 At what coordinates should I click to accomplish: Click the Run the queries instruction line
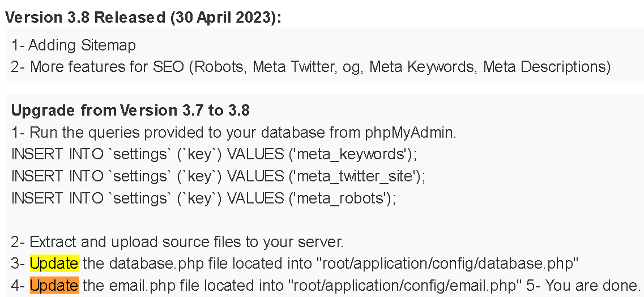pyautogui.click(x=233, y=133)
